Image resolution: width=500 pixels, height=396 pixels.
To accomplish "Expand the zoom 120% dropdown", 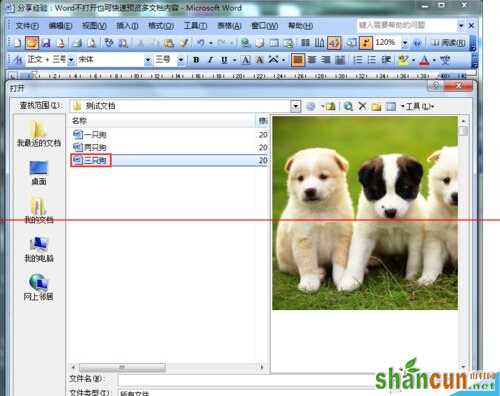I will point(405,43).
